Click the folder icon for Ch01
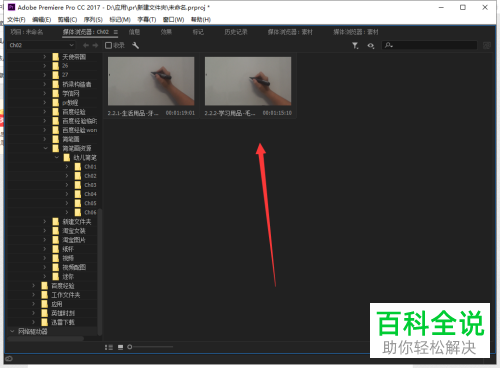The height and width of the screenshot is (368, 500). 78,167
